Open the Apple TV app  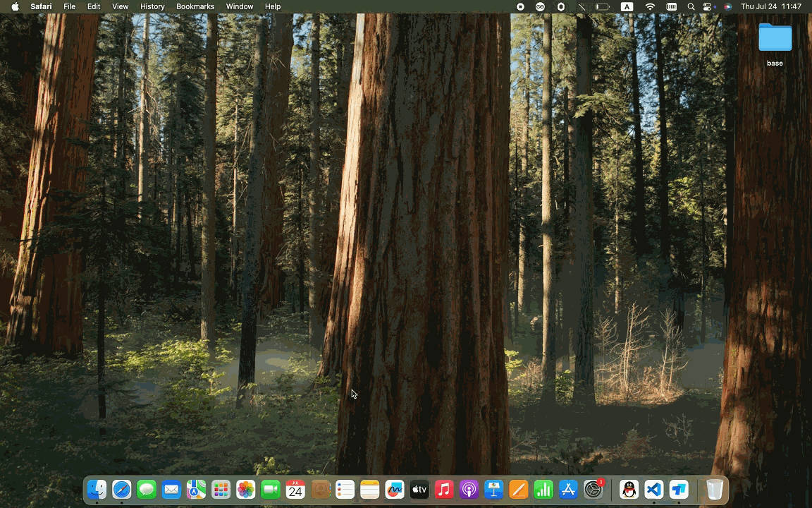click(x=419, y=490)
